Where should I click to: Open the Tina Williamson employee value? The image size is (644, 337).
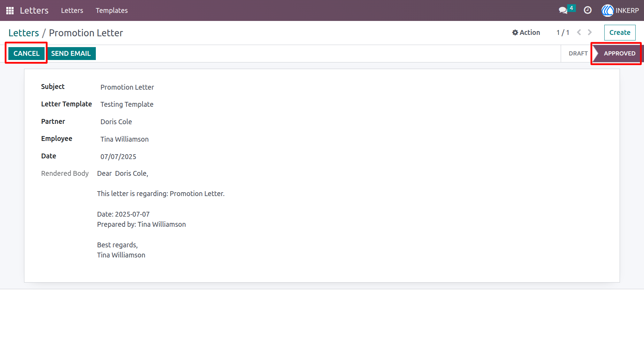(124, 139)
